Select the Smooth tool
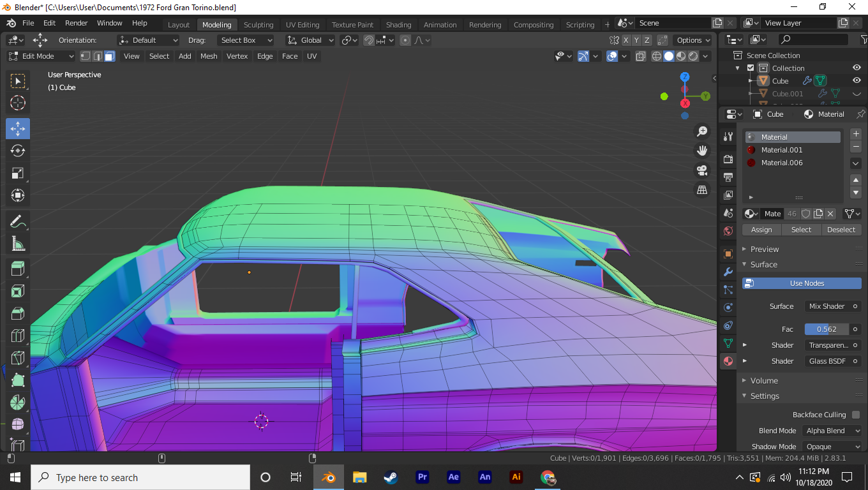This screenshot has width=868, height=490. click(18, 425)
